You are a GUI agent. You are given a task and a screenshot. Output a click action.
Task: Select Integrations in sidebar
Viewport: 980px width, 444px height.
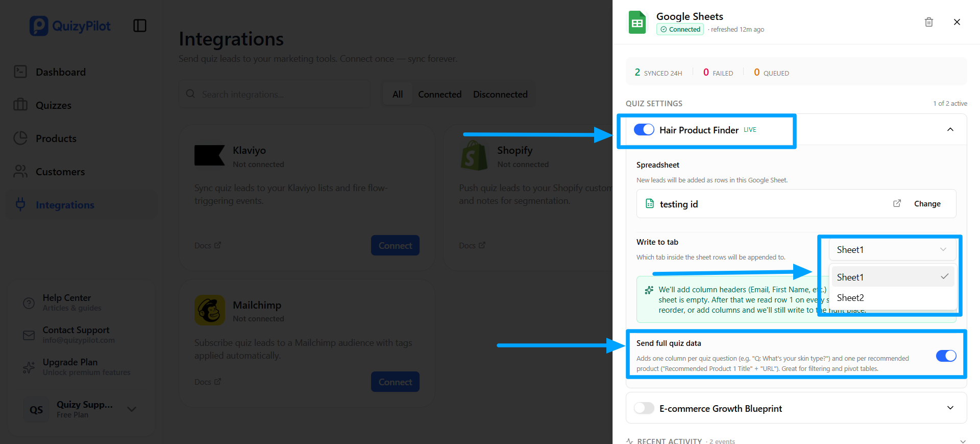pos(82,205)
